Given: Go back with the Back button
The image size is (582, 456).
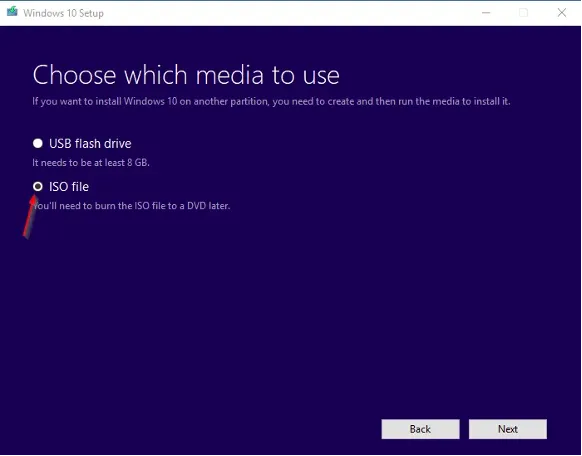Looking at the screenshot, I should [420, 429].
